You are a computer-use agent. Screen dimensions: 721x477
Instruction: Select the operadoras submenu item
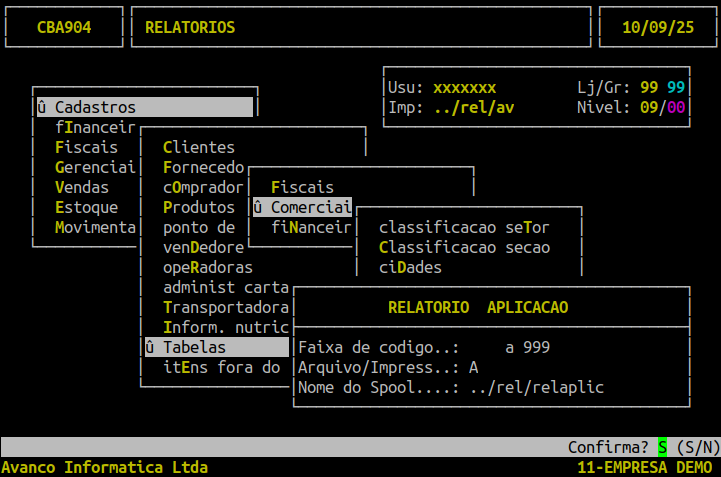(207, 267)
